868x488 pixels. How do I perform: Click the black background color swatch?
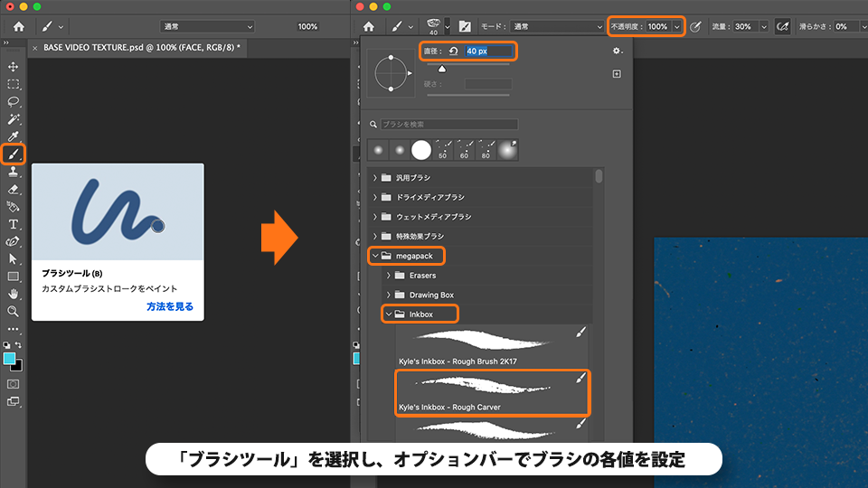pyautogui.click(x=18, y=367)
